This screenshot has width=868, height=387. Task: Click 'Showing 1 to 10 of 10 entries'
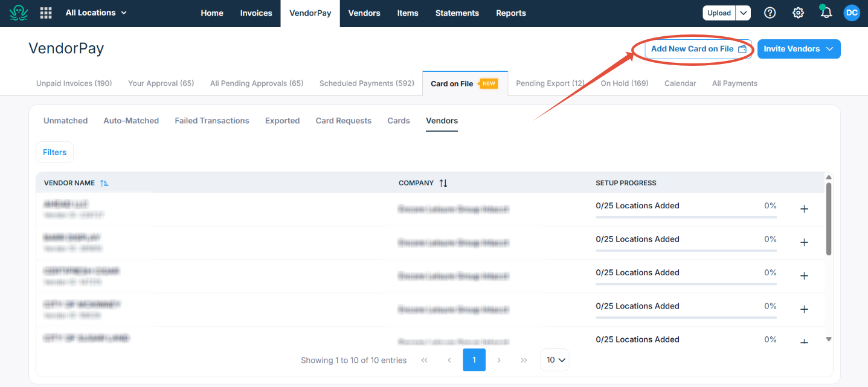[353, 360]
